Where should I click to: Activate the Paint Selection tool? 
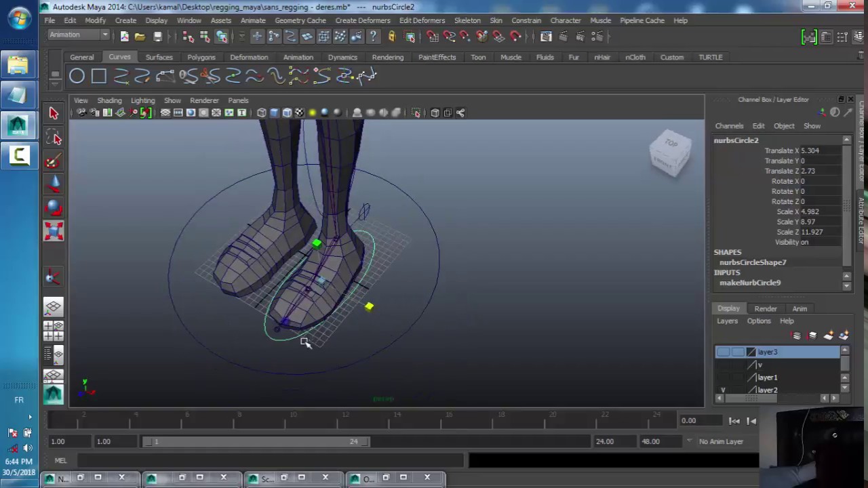(x=54, y=161)
